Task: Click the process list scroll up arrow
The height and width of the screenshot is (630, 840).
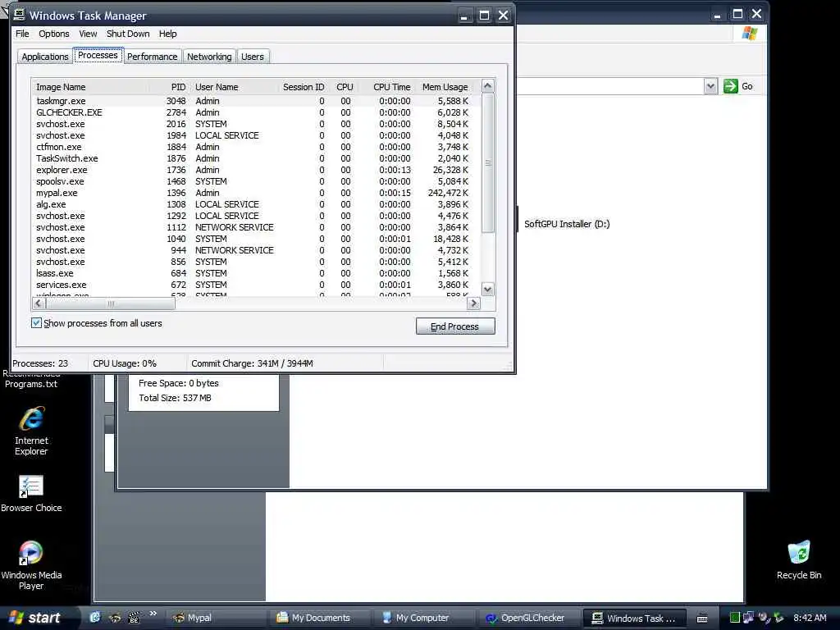Action: pyautogui.click(x=487, y=86)
